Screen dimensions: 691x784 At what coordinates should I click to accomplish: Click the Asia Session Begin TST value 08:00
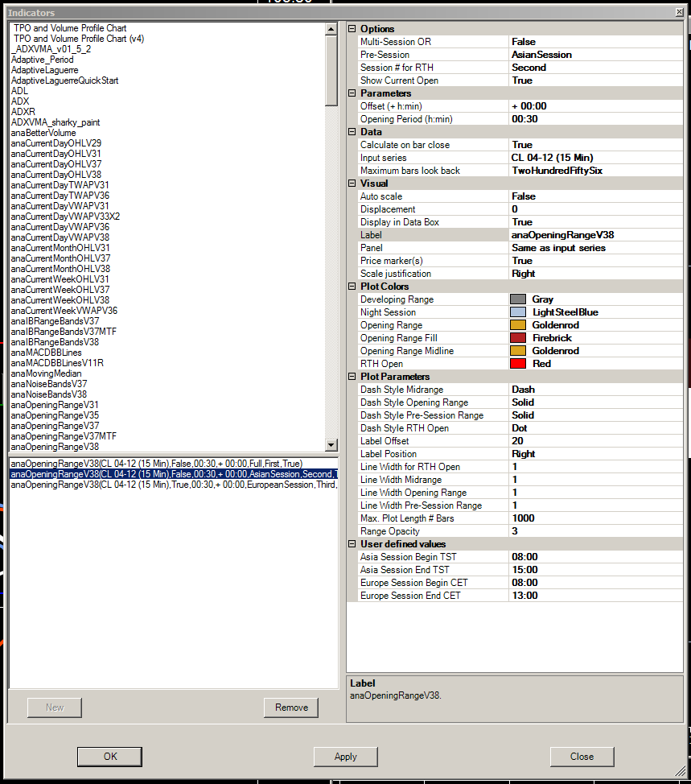(x=595, y=557)
